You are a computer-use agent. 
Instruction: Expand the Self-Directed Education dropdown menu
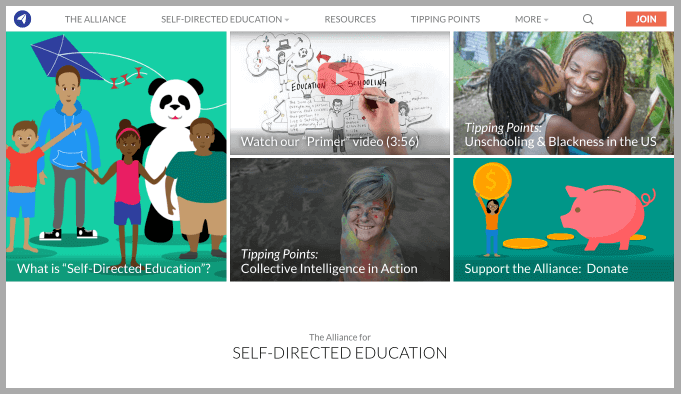(225, 19)
